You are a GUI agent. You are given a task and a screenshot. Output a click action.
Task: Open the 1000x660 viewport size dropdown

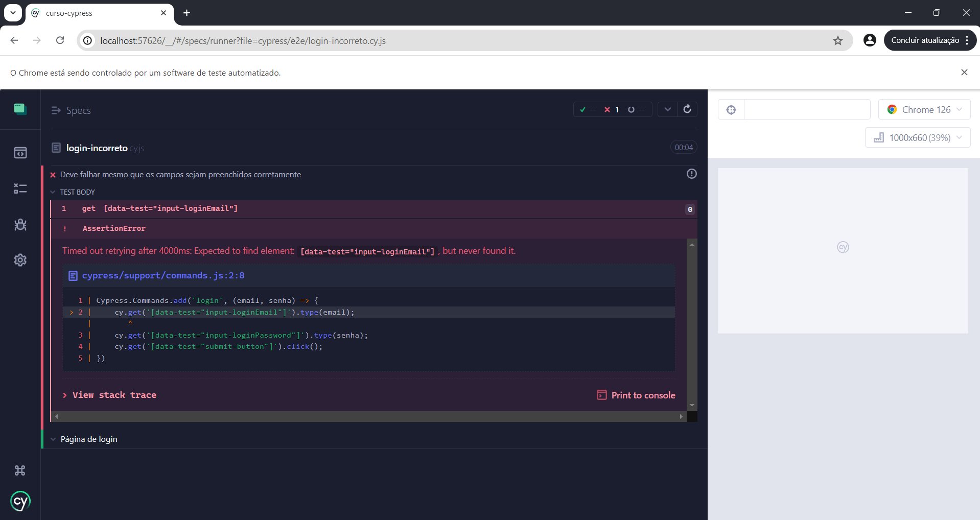coord(918,137)
